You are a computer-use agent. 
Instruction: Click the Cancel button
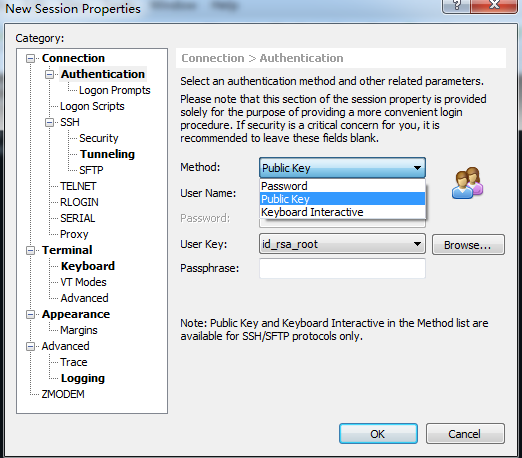465,434
